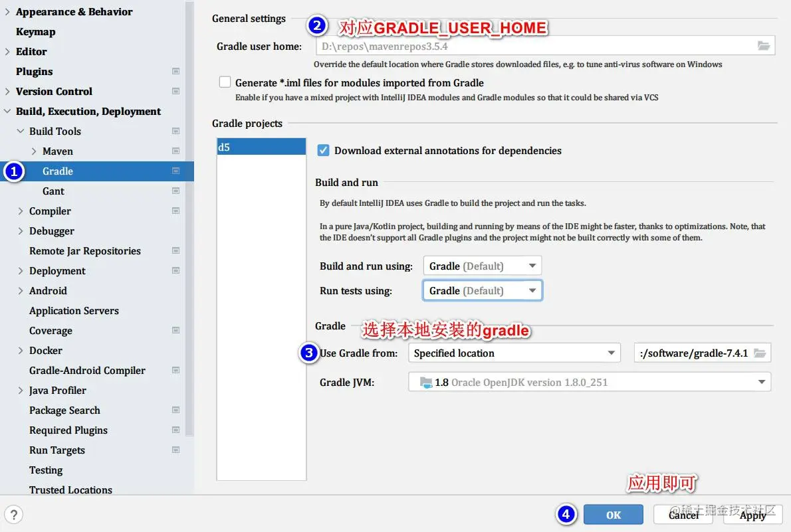The width and height of the screenshot is (791, 532).
Task: Enable generating *.iml files for Gradle modules
Action: click(225, 82)
